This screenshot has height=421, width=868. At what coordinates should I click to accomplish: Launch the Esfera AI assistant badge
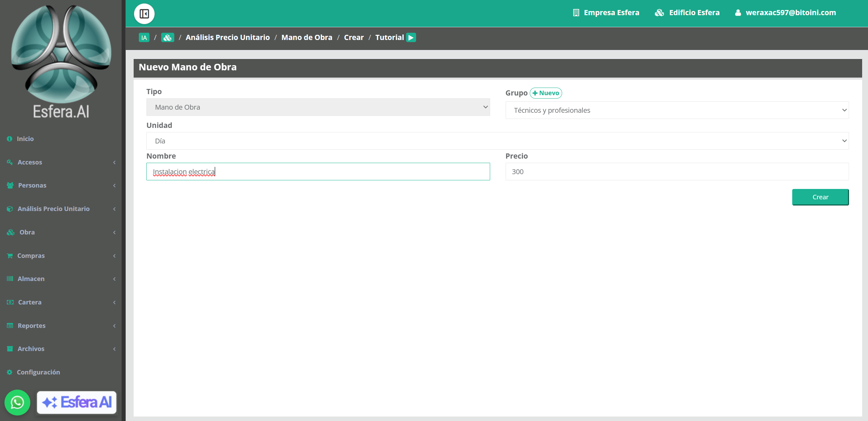(x=76, y=402)
